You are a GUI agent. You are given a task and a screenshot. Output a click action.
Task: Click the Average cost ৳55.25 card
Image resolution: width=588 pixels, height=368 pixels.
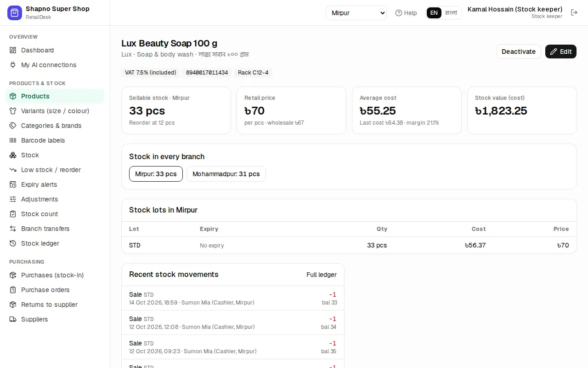point(407,110)
